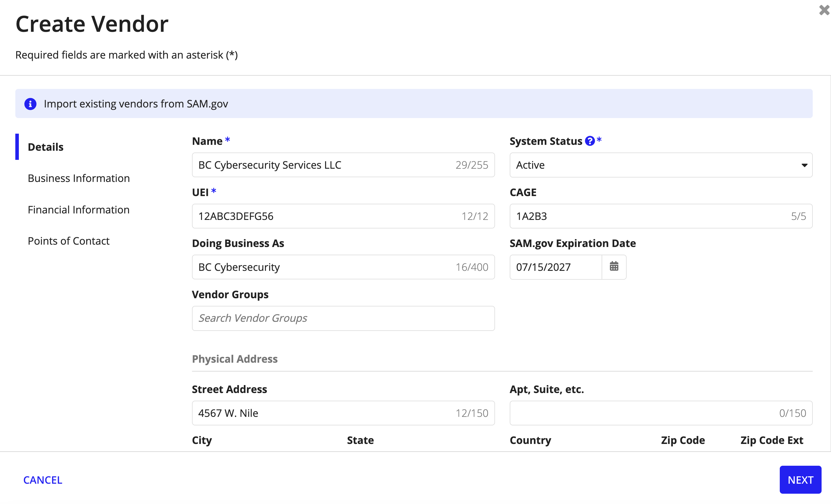
Task: Click the info icon in SAM.gov banner
Action: coord(30,104)
